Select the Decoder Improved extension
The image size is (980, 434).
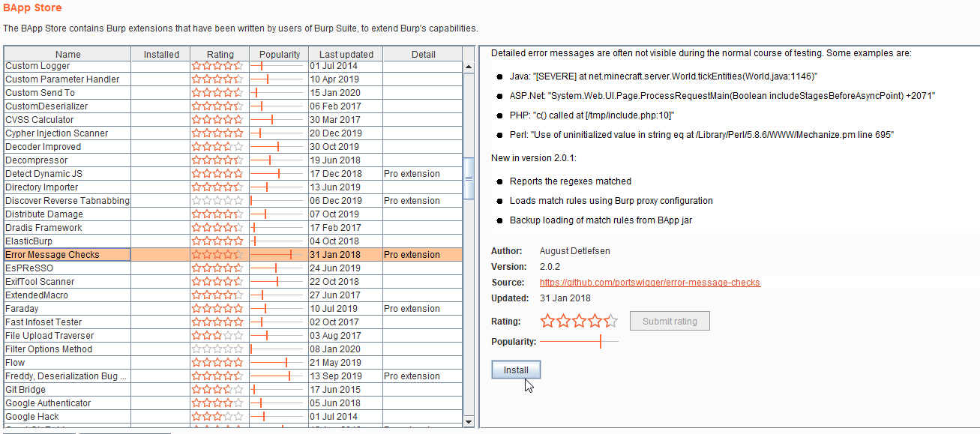[233, 147]
